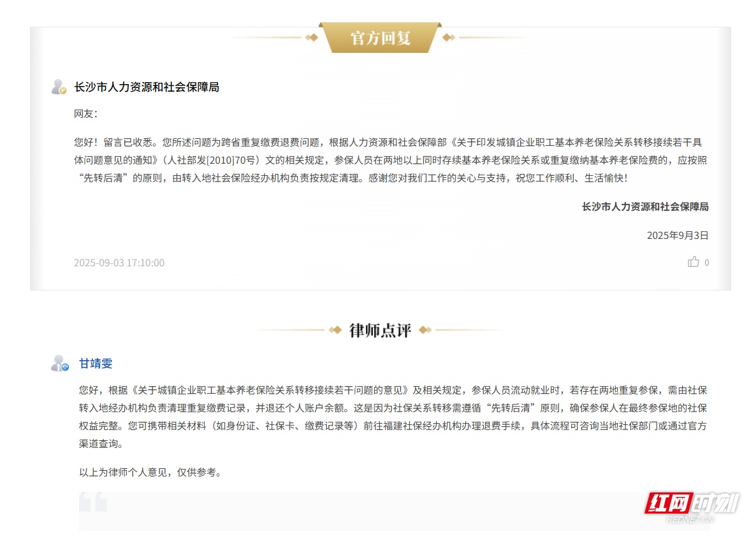Click the signature date 2025年9月3日
Screen dimensions: 756x539
(678, 235)
